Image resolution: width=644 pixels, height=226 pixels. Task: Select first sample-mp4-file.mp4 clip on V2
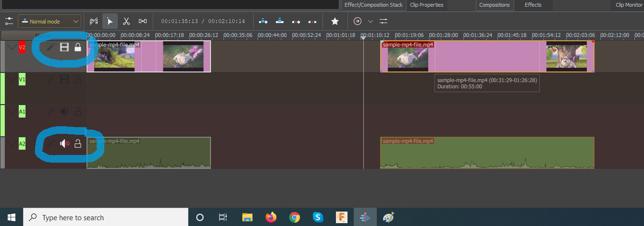click(x=149, y=56)
